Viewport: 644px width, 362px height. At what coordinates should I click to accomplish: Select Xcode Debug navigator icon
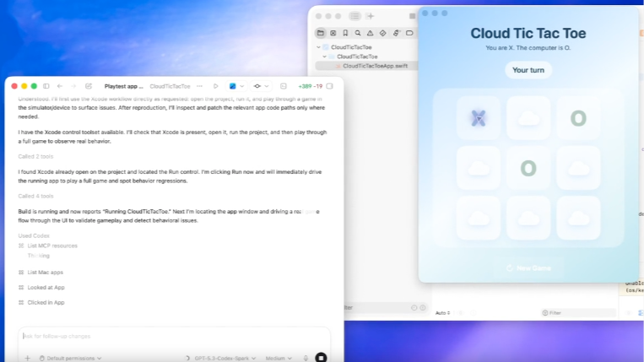tap(396, 33)
